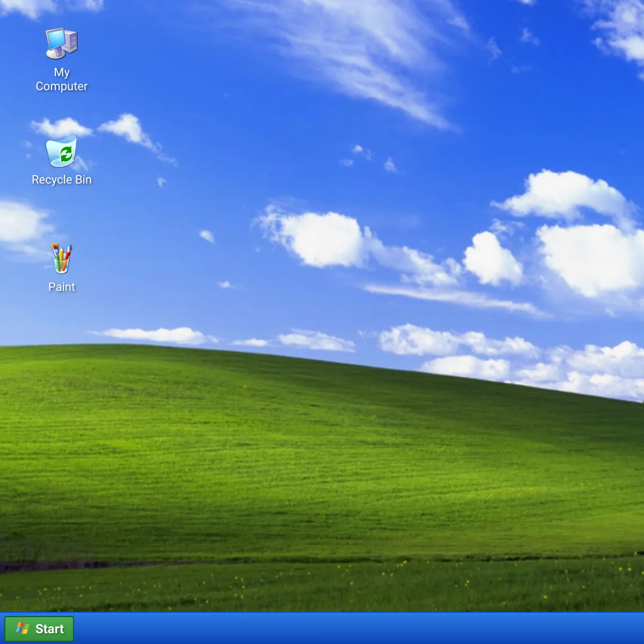Click the empty blue taskbar area
The width and height of the screenshot is (644, 644).
[322, 628]
